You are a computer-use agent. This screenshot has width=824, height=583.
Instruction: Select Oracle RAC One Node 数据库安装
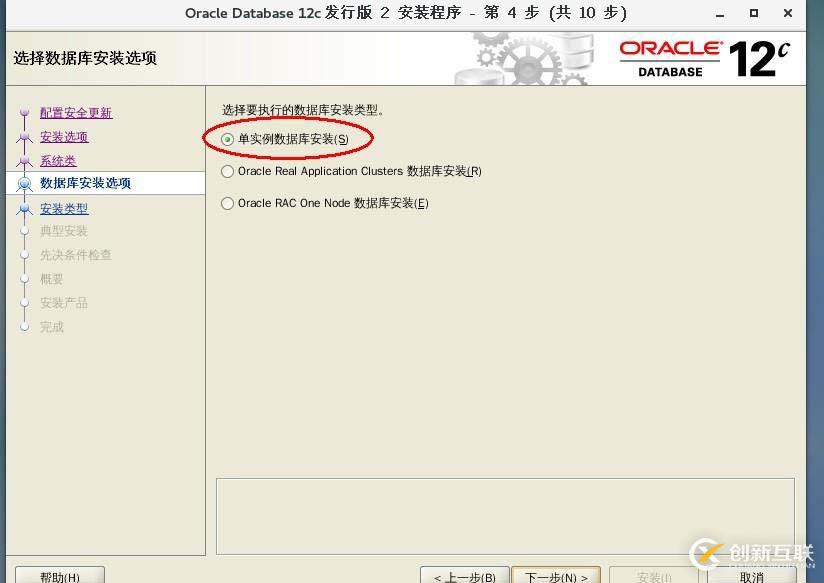coord(227,203)
